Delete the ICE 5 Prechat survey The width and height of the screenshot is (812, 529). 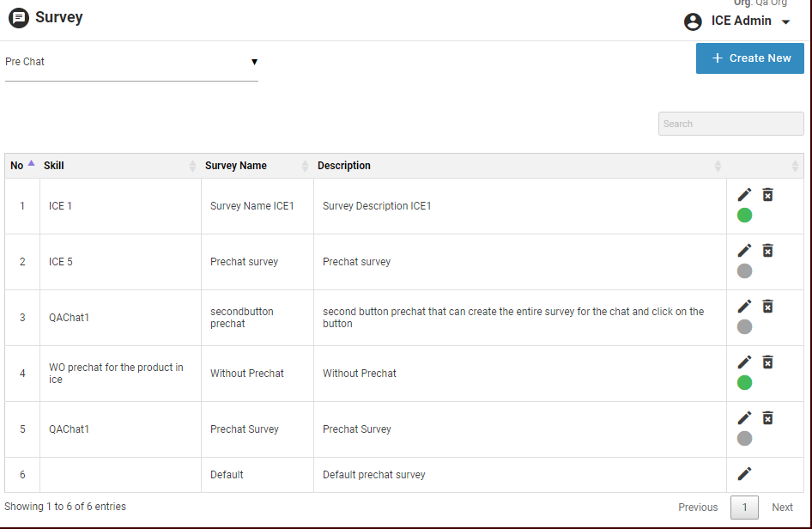768,251
